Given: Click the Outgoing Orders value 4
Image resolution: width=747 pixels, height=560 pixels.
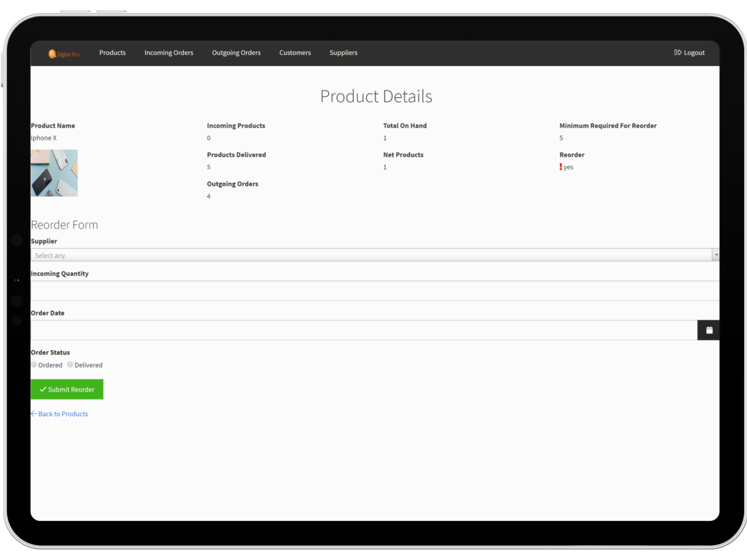Looking at the screenshot, I should point(209,196).
